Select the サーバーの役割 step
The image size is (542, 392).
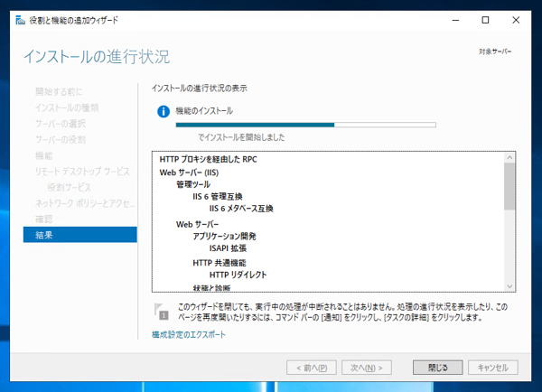(x=61, y=139)
